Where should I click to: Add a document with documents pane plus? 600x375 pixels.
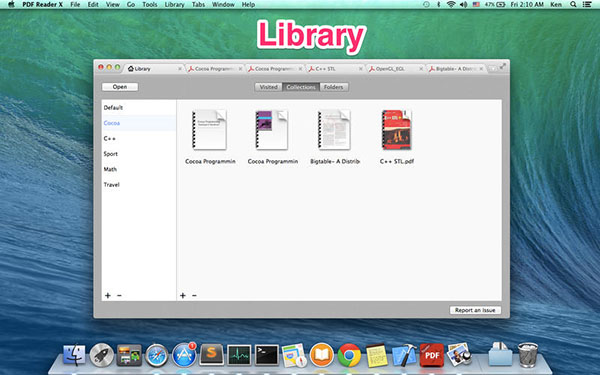(183, 295)
